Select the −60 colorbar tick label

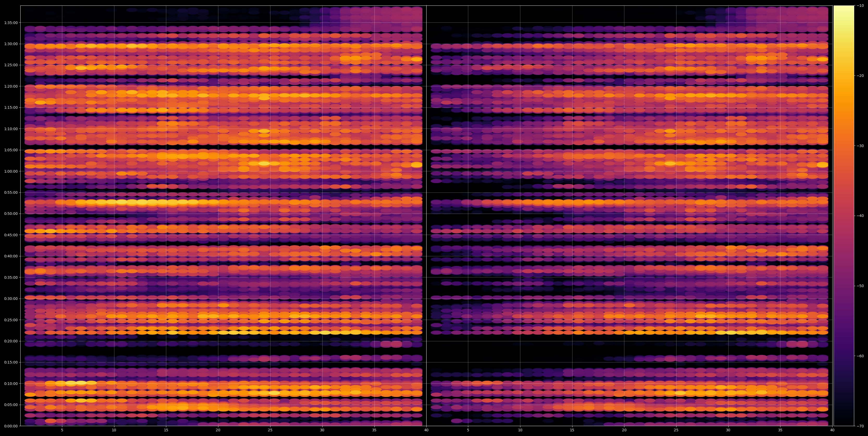860,356
